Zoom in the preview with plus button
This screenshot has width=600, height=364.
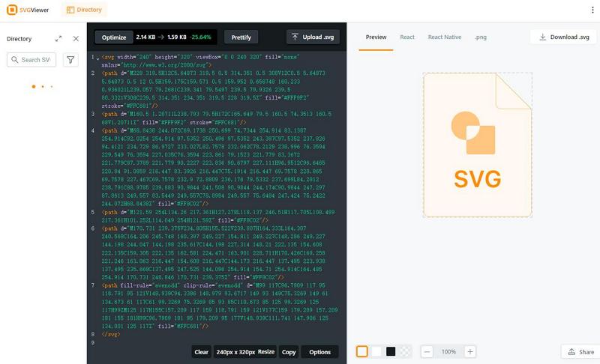(470, 351)
